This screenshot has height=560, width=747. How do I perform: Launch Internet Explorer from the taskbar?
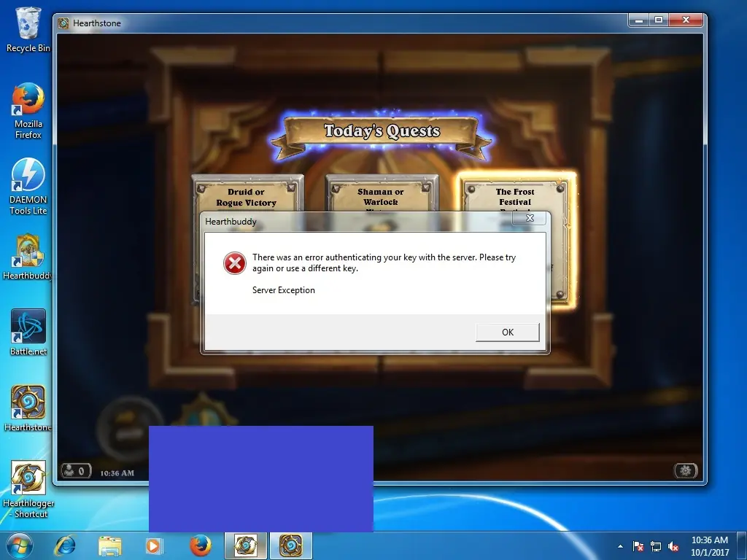65,545
